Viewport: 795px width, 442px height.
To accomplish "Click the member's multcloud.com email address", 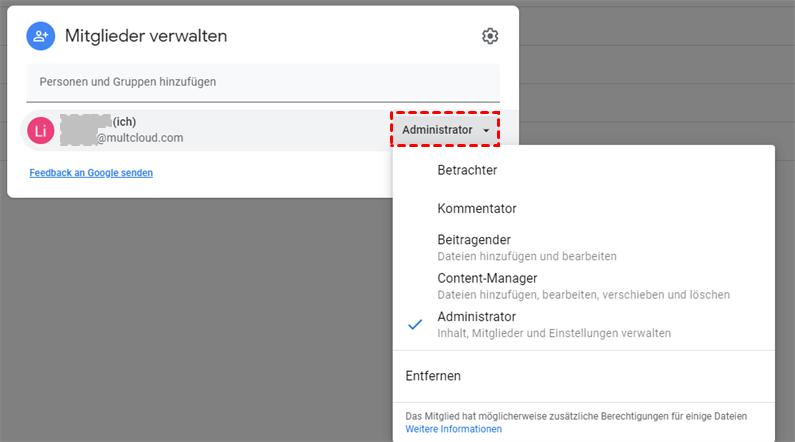I will (139, 138).
